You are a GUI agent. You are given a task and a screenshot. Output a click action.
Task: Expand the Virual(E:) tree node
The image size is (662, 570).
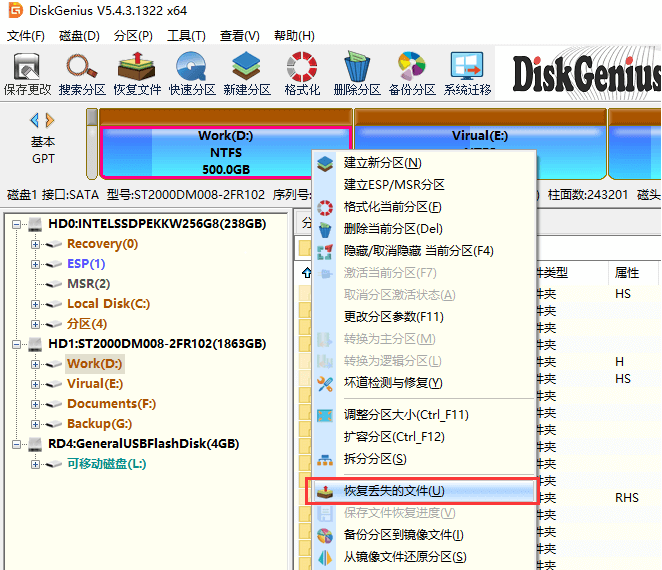click(x=35, y=384)
